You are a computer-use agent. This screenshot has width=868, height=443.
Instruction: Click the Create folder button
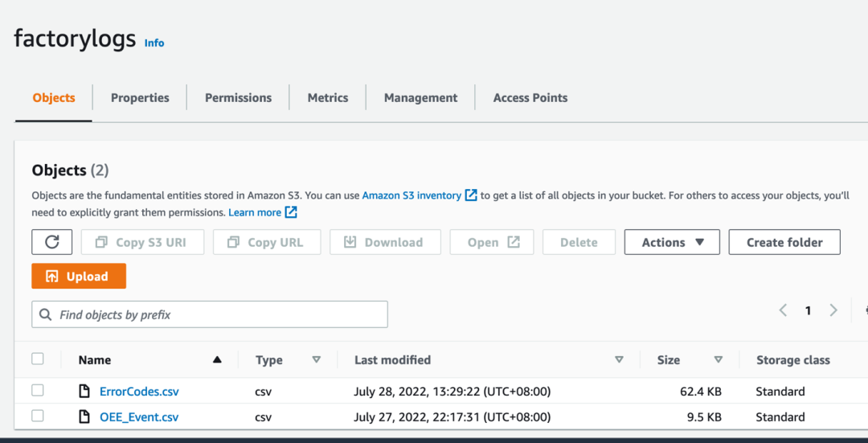coord(784,242)
